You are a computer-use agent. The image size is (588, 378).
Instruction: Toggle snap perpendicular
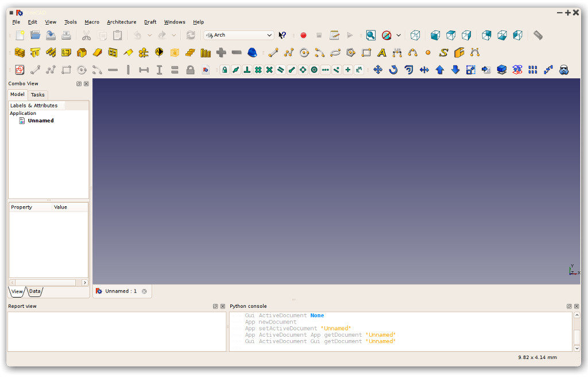[247, 70]
